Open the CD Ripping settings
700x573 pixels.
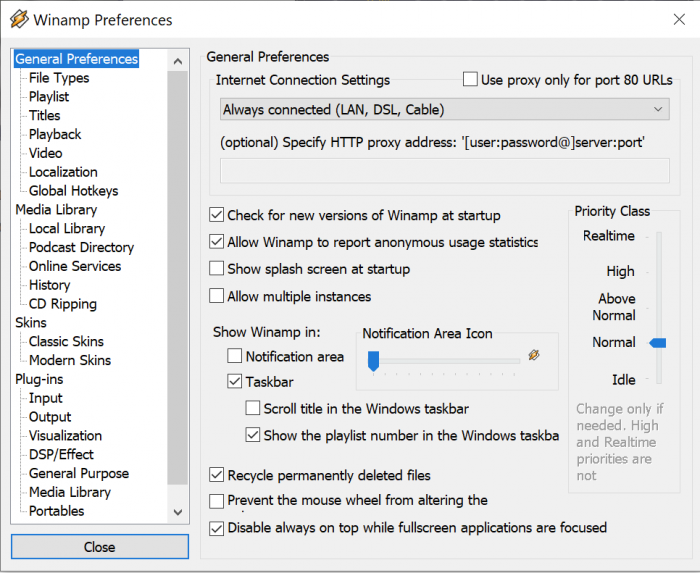click(x=63, y=304)
